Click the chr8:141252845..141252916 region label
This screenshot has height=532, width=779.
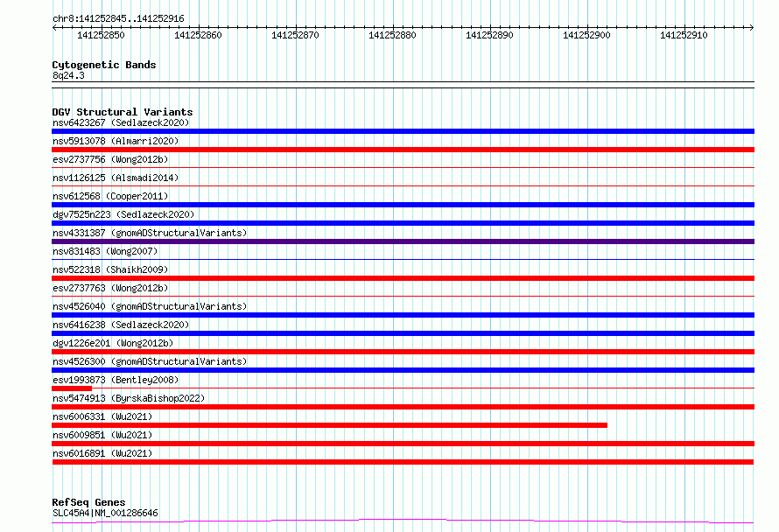point(118,19)
